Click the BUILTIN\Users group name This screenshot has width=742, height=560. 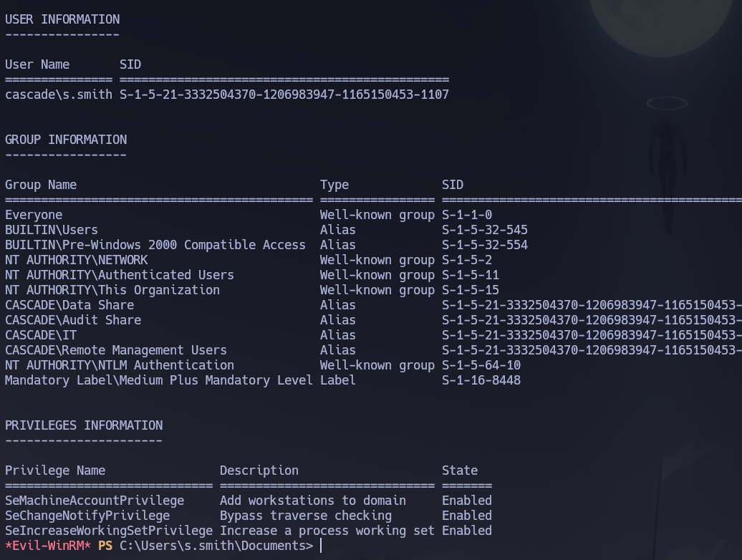coord(50,229)
